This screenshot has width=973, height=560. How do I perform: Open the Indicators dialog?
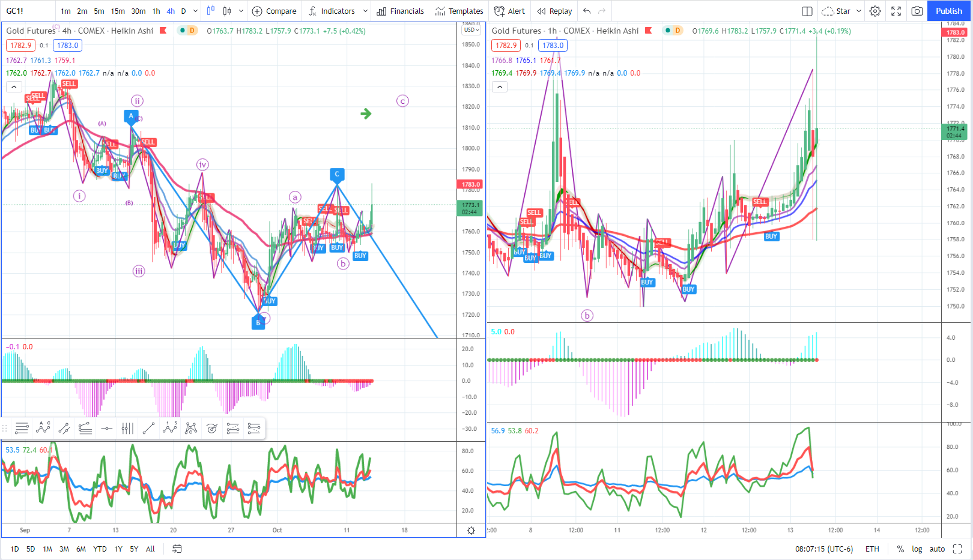click(x=332, y=11)
